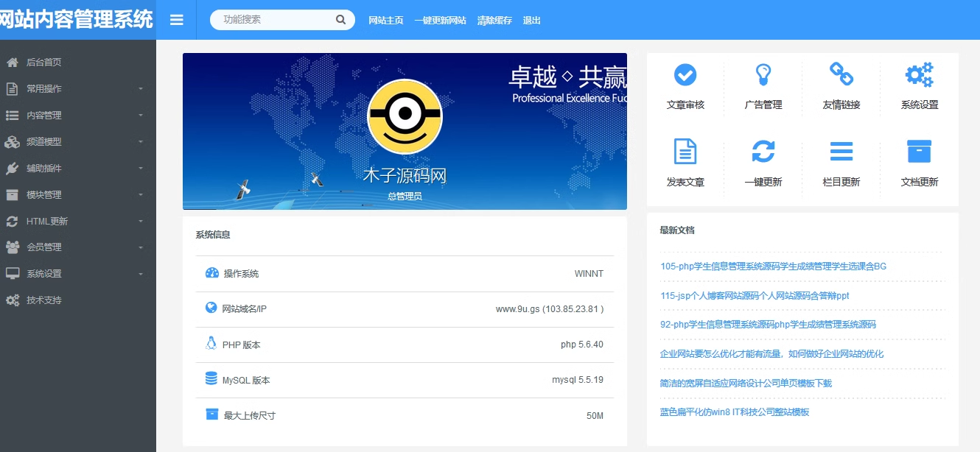The image size is (980, 452).
Task: Open the 文章审核 checkmark icon
Action: tap(685, 74)
